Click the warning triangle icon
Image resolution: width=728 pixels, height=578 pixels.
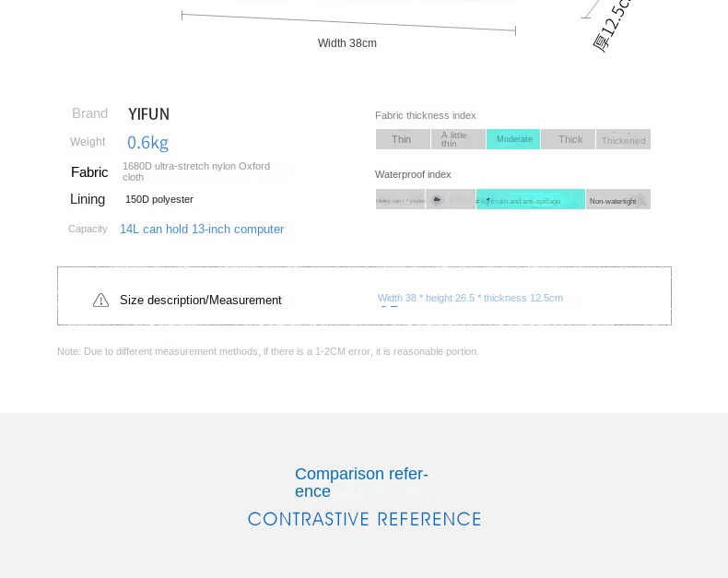100,301
